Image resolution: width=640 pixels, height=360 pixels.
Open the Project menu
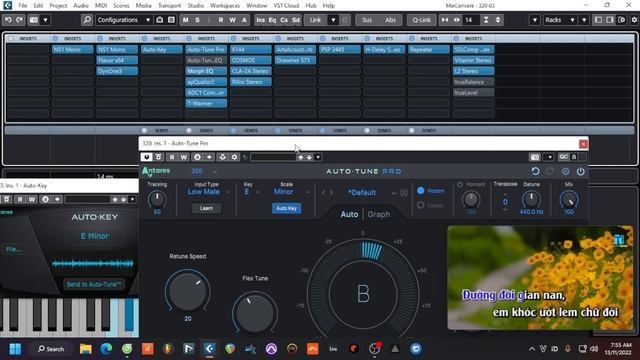point(58,6)
